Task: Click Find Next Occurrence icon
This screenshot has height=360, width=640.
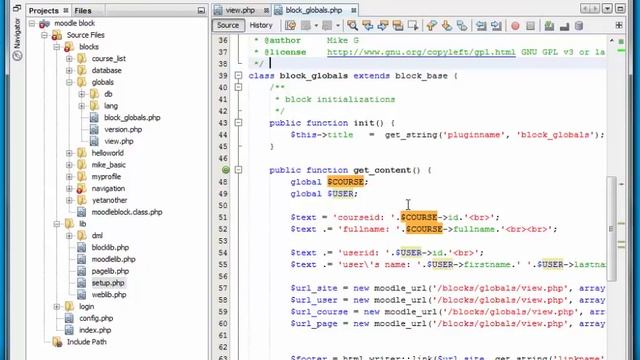Action: click(x=382, y=26)
